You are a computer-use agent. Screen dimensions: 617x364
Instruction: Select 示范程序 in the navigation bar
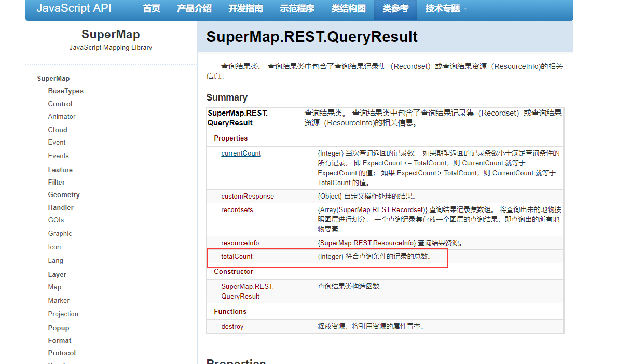297,8
